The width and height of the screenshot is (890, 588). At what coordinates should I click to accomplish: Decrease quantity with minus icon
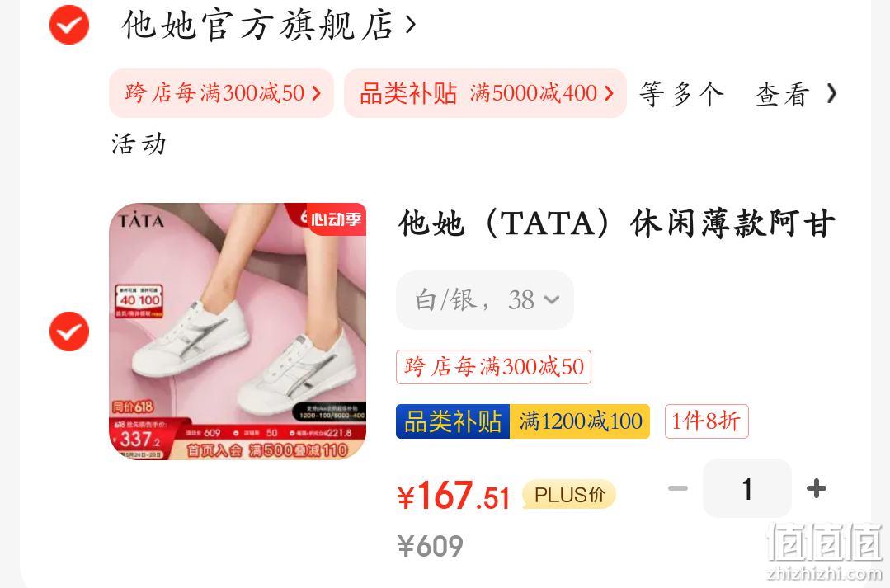tap(678, 488)
